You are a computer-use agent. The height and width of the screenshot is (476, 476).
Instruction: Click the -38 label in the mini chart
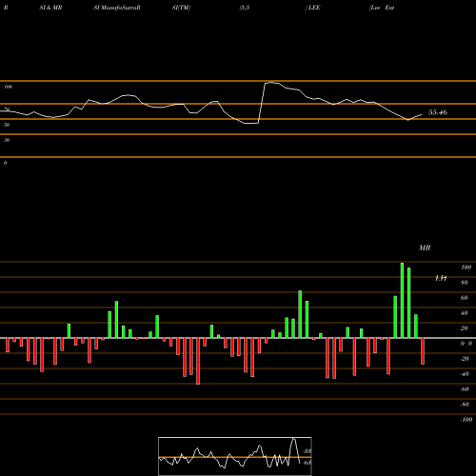coord(307,451)
